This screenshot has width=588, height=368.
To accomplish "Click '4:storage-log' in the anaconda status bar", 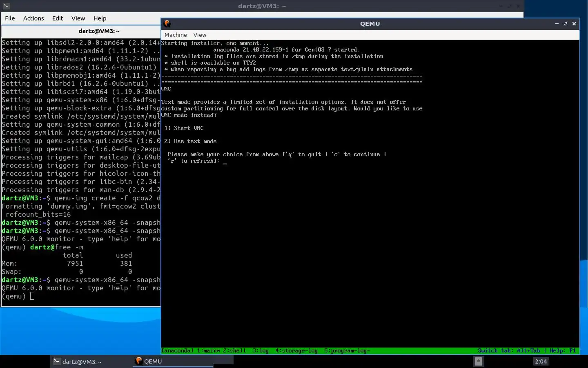I will (x=296, y=351).
